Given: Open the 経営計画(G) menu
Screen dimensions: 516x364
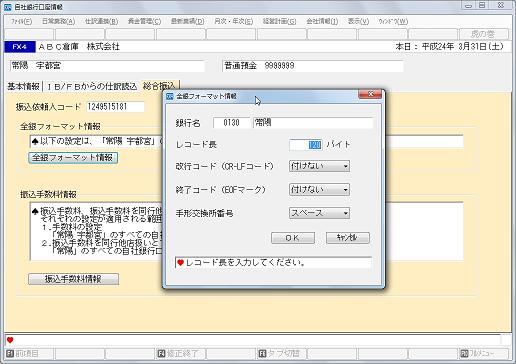Looking at the screenshot, I should tap(279, 21).
